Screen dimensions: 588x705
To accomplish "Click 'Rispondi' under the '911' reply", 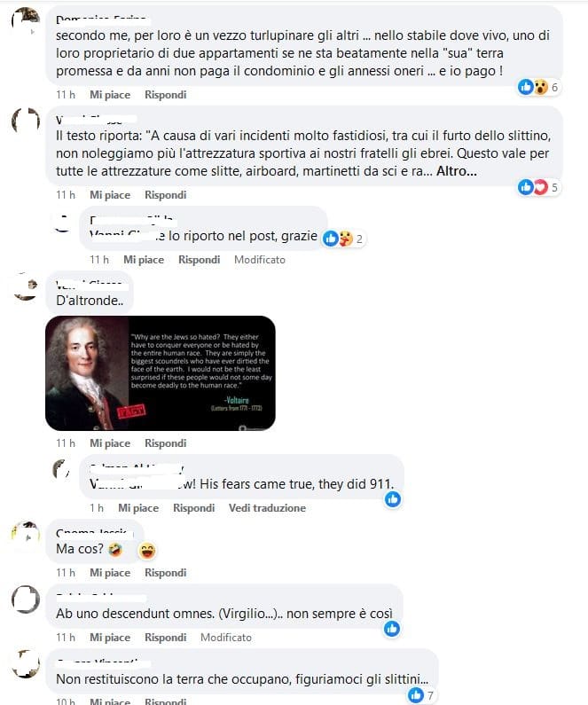I will [x=193, y=508].
